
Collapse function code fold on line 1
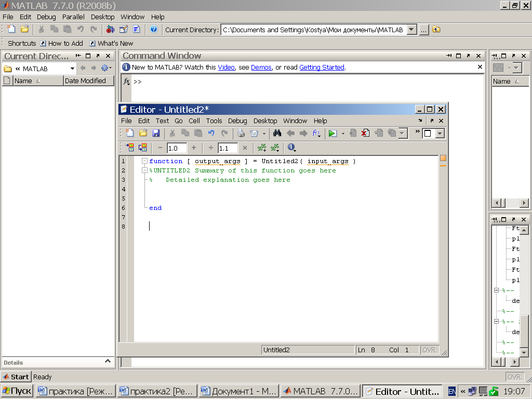pyautogui.click(x=144, y=161)
